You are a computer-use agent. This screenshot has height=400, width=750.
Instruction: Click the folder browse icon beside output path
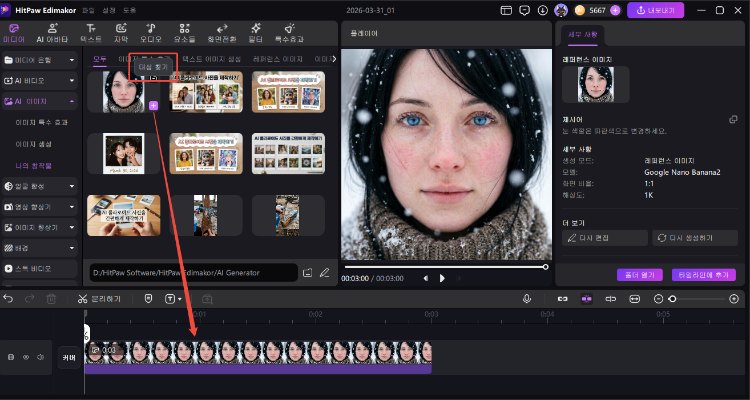pyautogui.click(x=308, y=272)
